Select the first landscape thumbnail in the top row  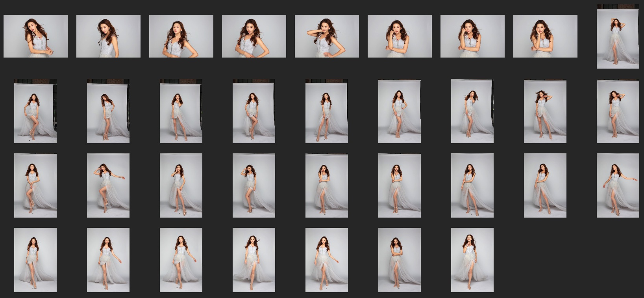click(35, 36)
